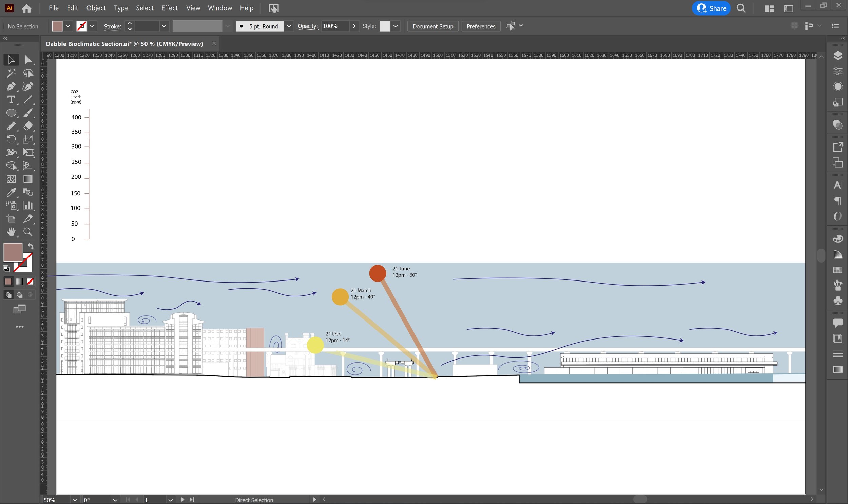
Task: Select the Eraser tool
Action: pos(28,126)
